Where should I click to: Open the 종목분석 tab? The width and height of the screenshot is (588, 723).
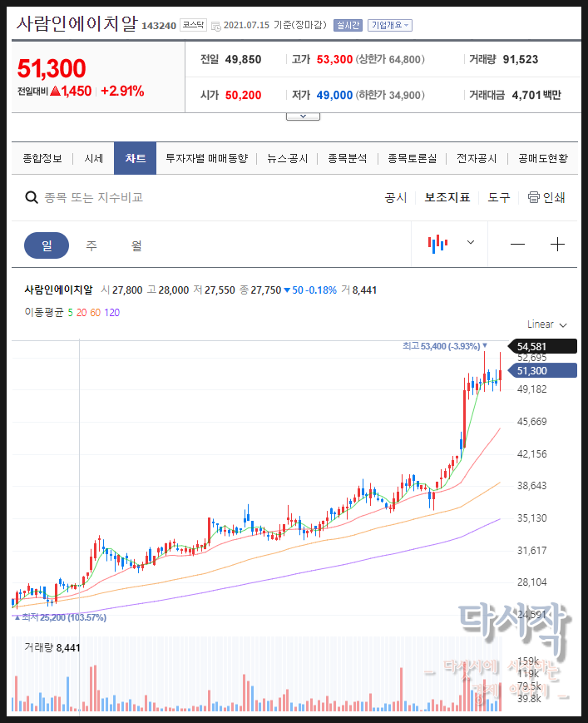[348, 159]
